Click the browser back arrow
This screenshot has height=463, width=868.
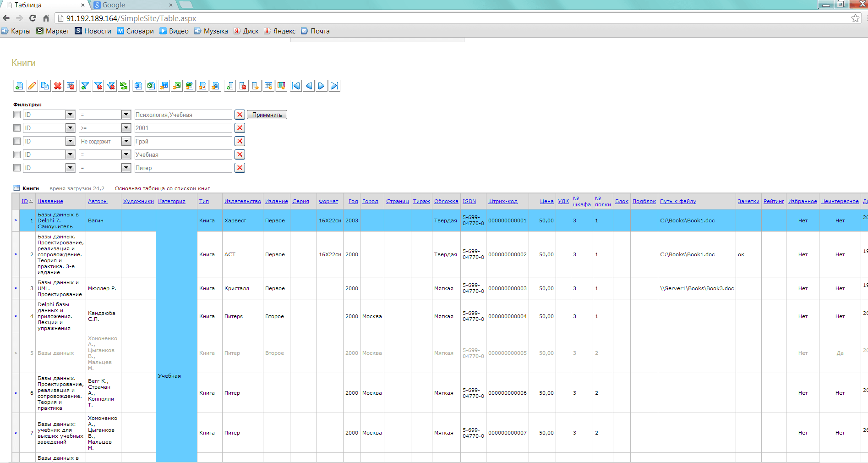[6, 18]
